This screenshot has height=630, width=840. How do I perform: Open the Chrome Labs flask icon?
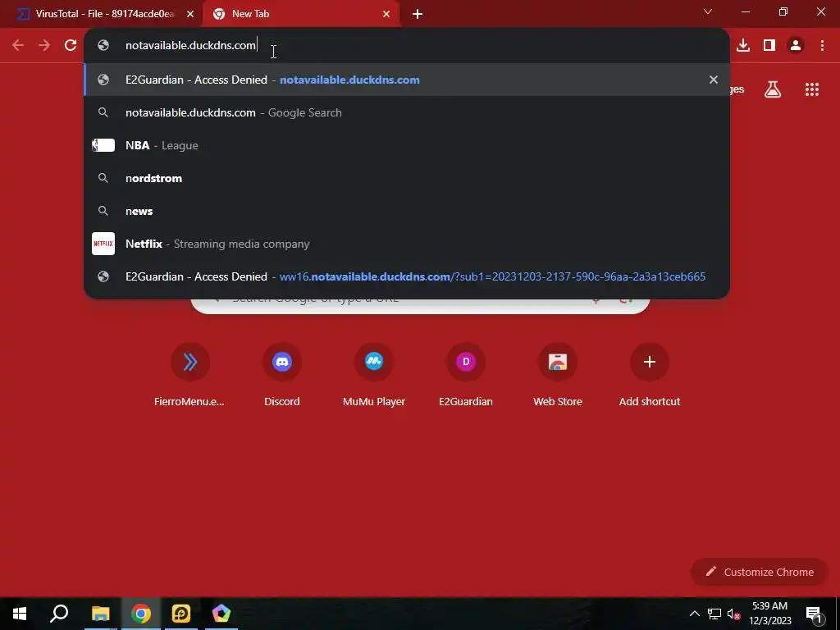point(773,89)
